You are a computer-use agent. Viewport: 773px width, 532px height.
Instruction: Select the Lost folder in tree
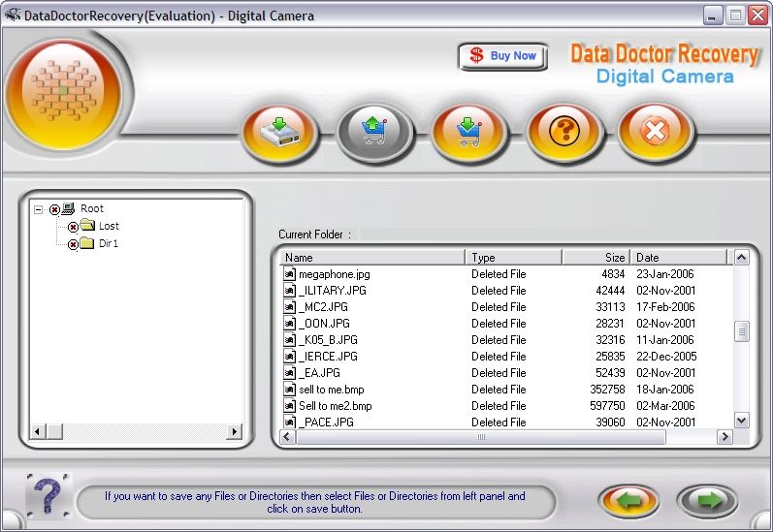coord(109,227)
